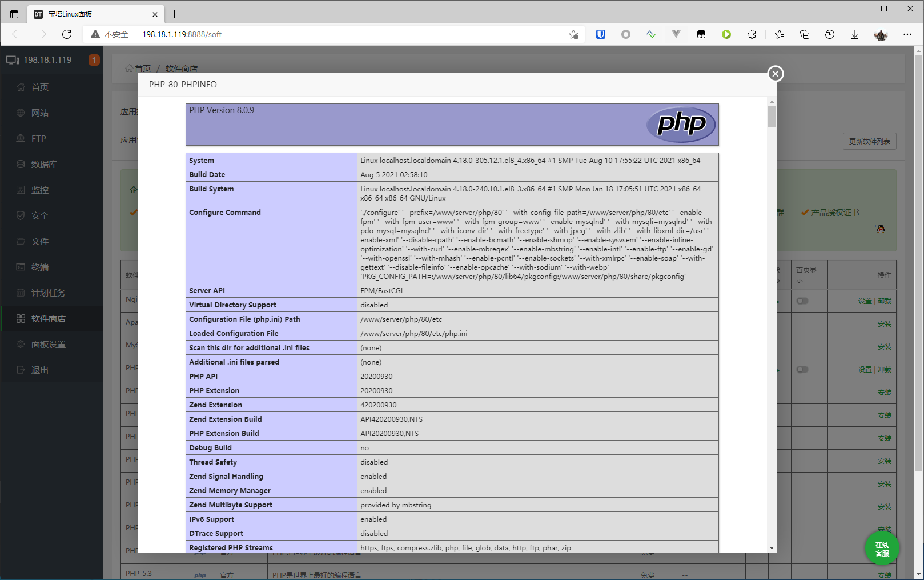The image size is (924, 580).
Task: Click the green play extension icon
Action: (726, 34)
